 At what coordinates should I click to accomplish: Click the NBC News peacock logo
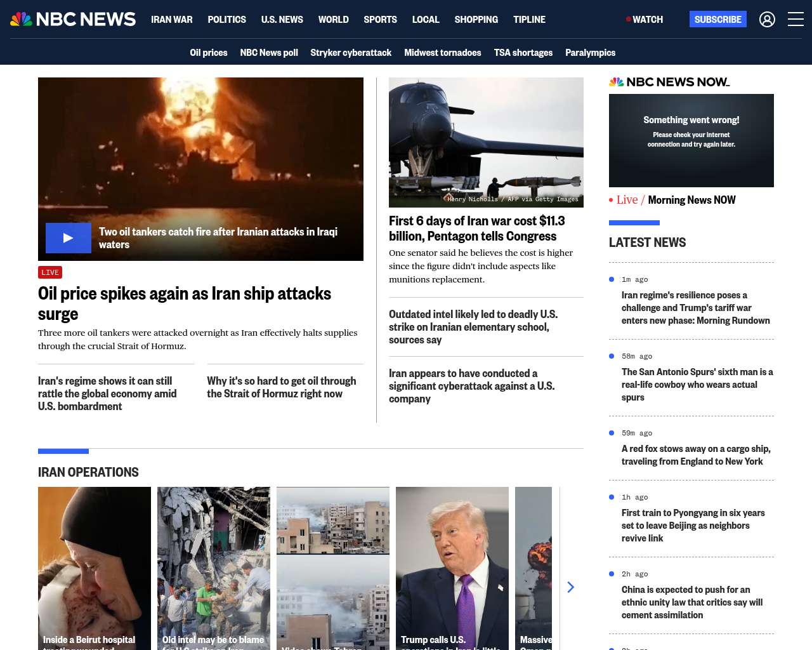(x=73, y=19)
